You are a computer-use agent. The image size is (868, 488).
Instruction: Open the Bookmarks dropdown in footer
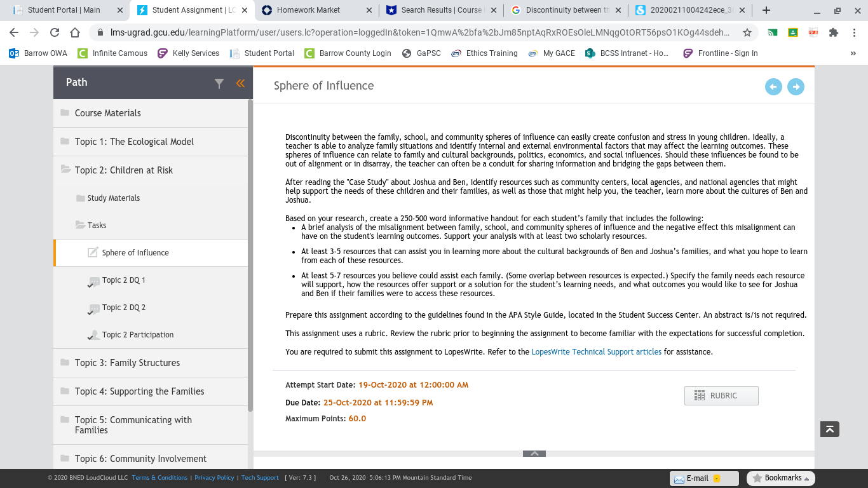point(781,478)
